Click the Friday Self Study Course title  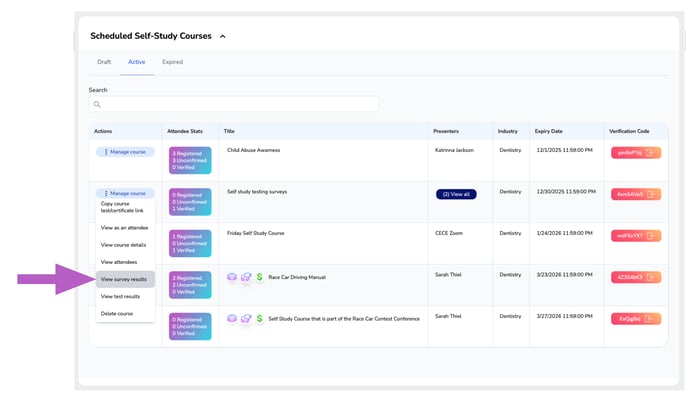pyautogui.click(x=255, y=233)
